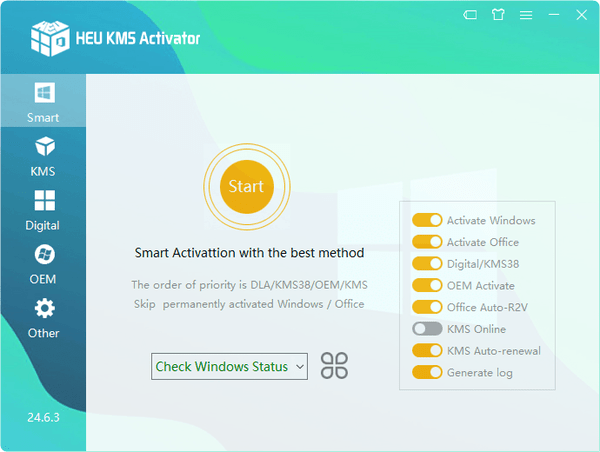The height and width of the screenshot is (452, 600).
Task: Switch to the KMS tab label
Action: (43, 171)
